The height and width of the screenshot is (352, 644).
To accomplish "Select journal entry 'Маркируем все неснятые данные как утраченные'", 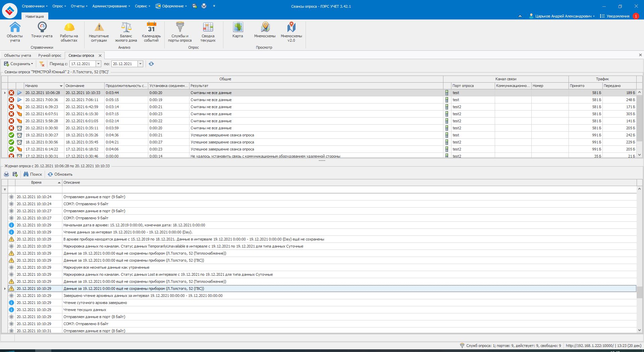I will [322, 267].
